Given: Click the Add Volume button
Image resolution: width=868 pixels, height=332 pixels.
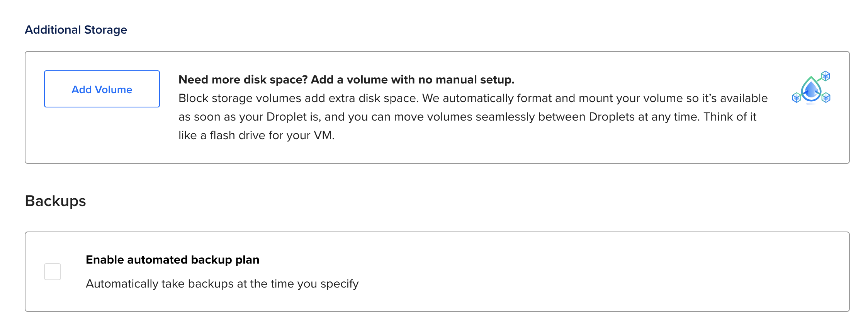Looking at the screenshot, I should coord(102,89).
